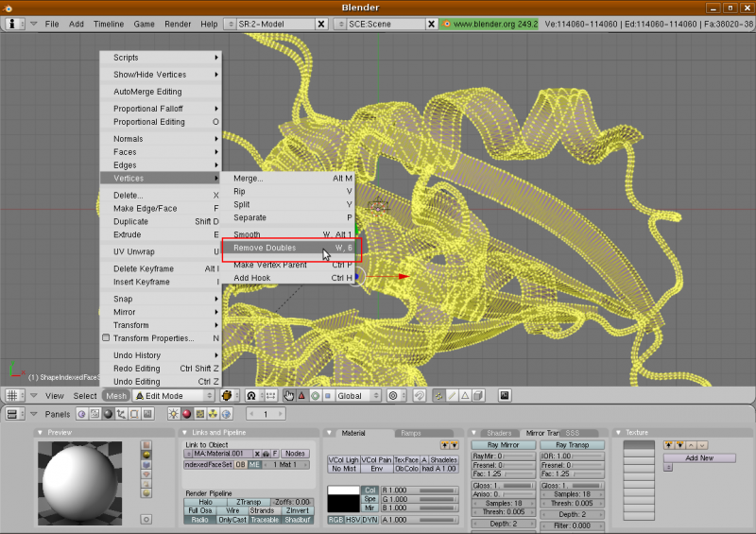This screenshot has height=534, width=756.
Task: Collapse the Preview panel triangle
Action: point(40,433)
